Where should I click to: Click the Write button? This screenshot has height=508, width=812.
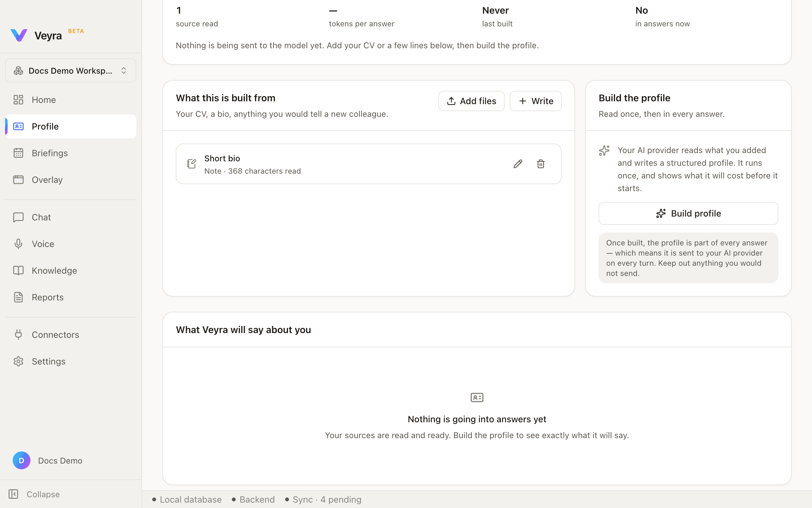point(535,101)
